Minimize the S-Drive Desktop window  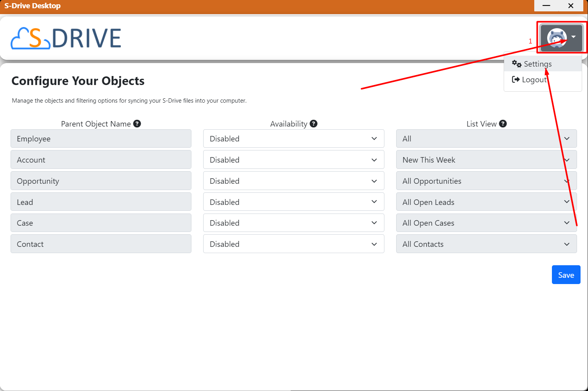click(546, 5)
